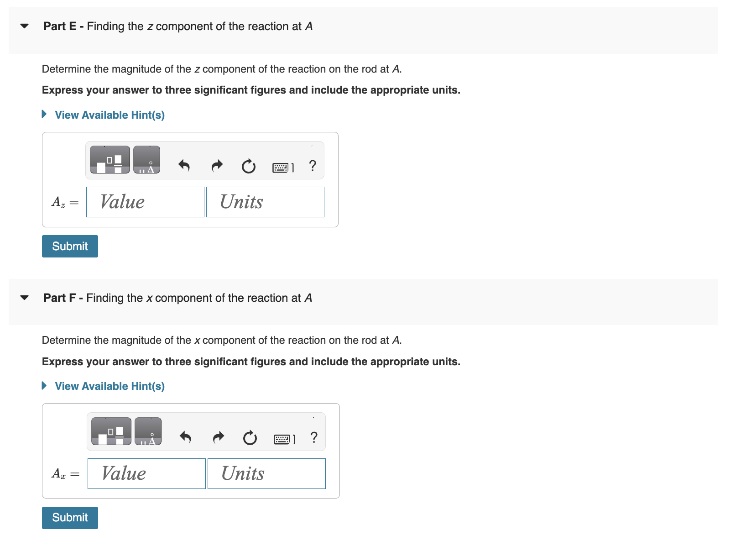Open the keyboard shortcuts icon in Part F toolbar
756x546 pixels.
pos(284,439)
